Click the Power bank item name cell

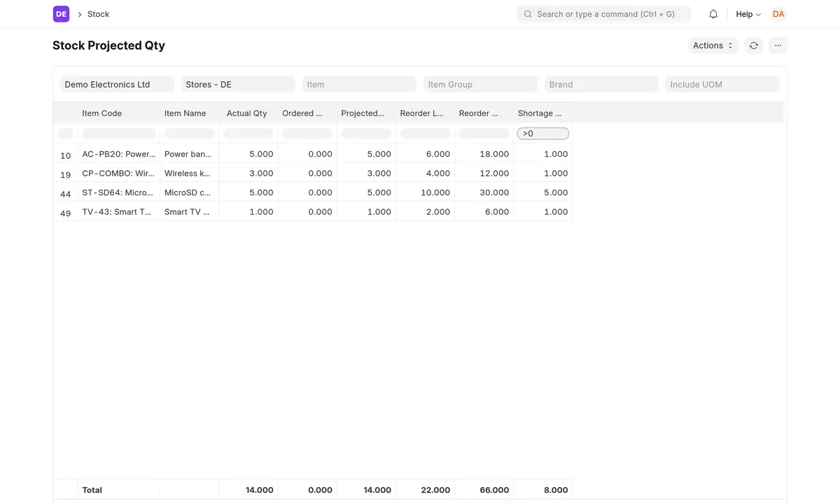point(189,154)
